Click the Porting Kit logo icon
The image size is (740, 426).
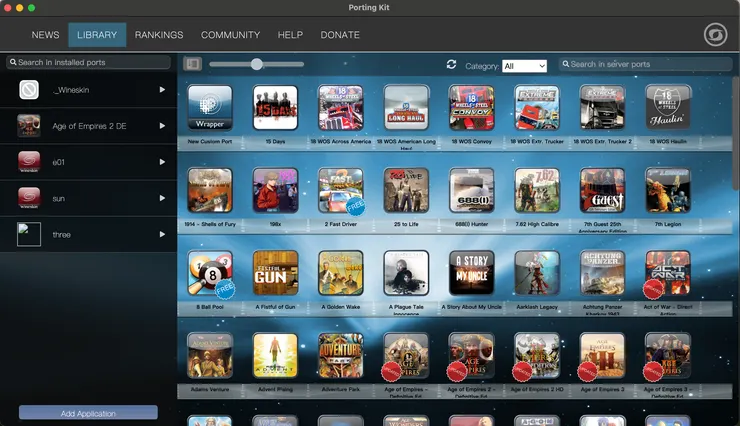715,34
